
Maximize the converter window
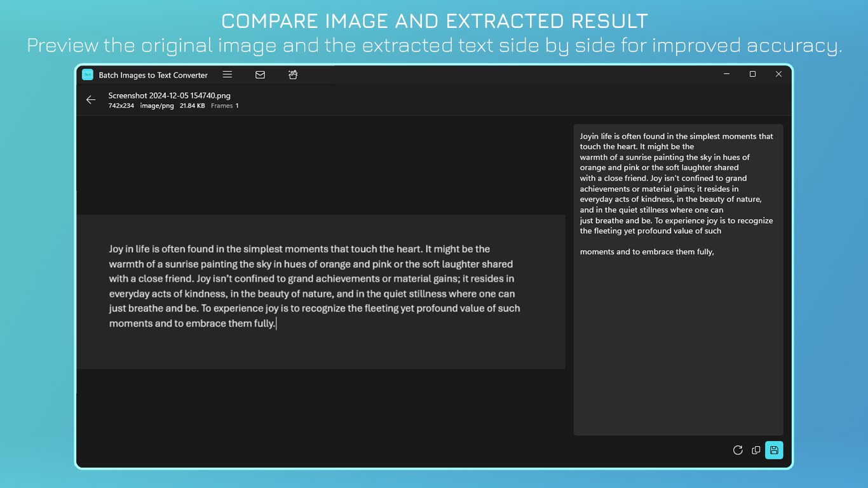pos(752,74)
